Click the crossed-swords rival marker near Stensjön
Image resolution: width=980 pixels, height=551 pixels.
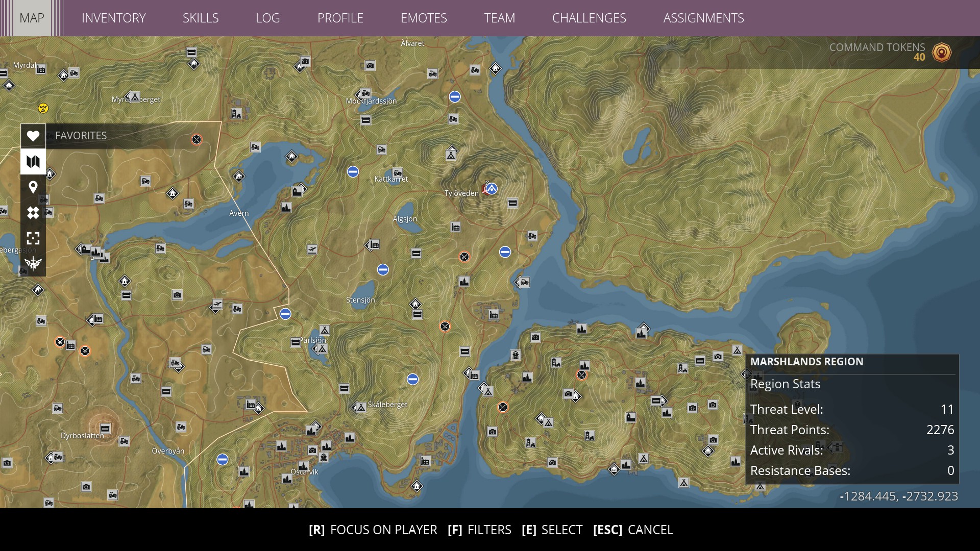445,327
